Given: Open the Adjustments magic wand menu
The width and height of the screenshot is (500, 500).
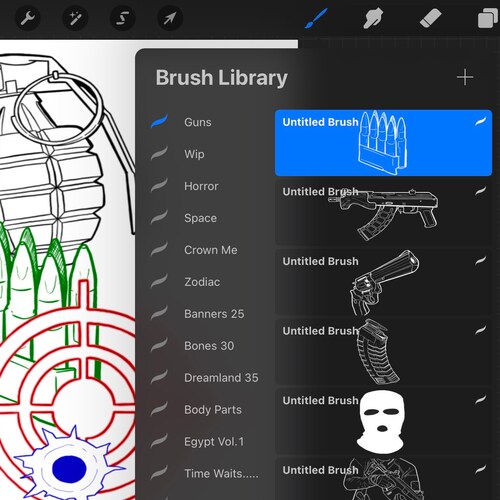Looking at the screenshot, I should click(x=75, y=18).
